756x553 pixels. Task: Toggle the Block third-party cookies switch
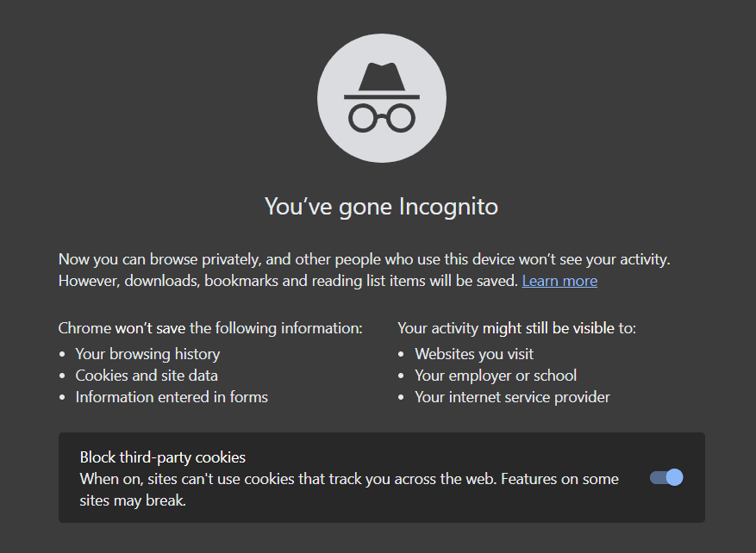point(666,477)
